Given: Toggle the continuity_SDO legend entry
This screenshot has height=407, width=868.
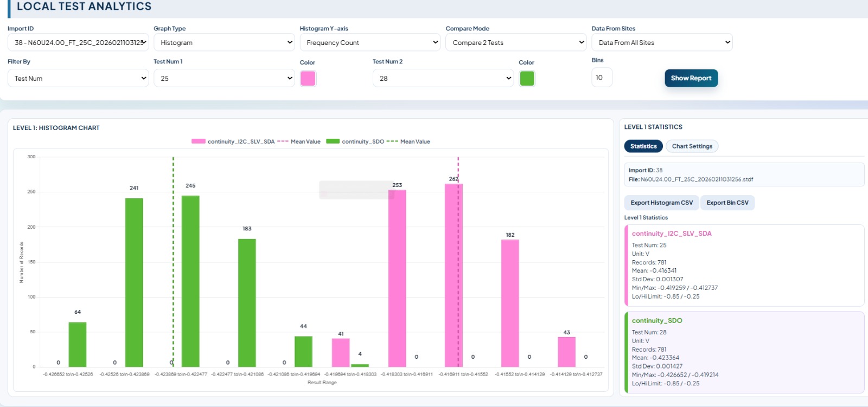Looking at the screenshot, I should (355, 141).
